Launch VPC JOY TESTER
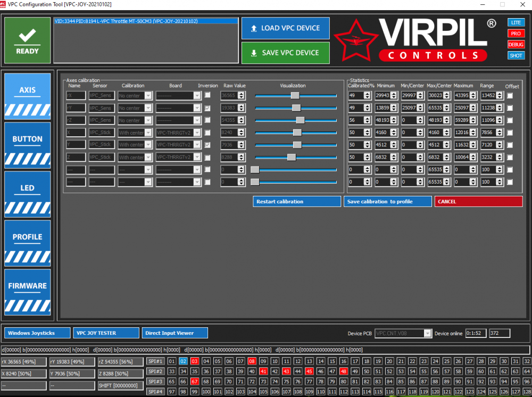Screen dimensions: 532x397 106,333
